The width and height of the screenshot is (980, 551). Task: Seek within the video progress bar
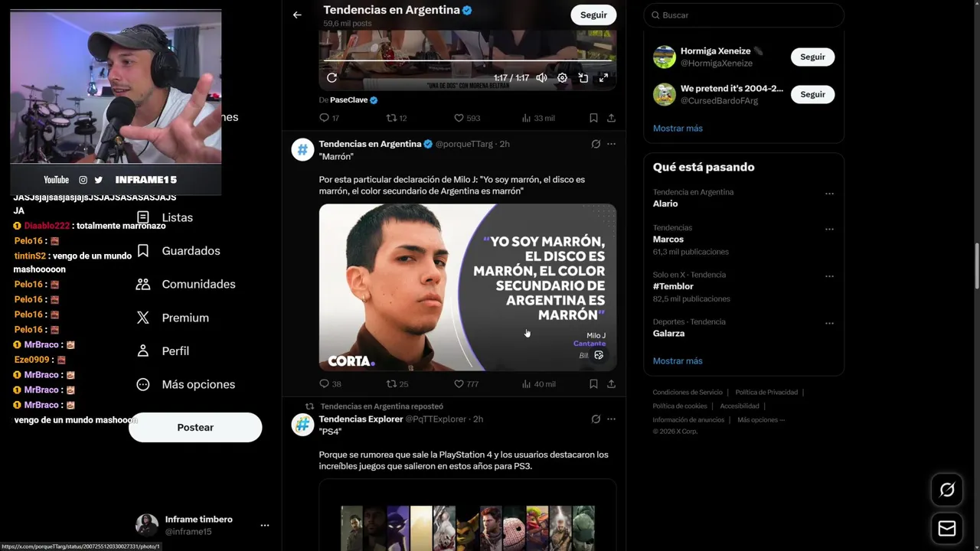[467, 60]
